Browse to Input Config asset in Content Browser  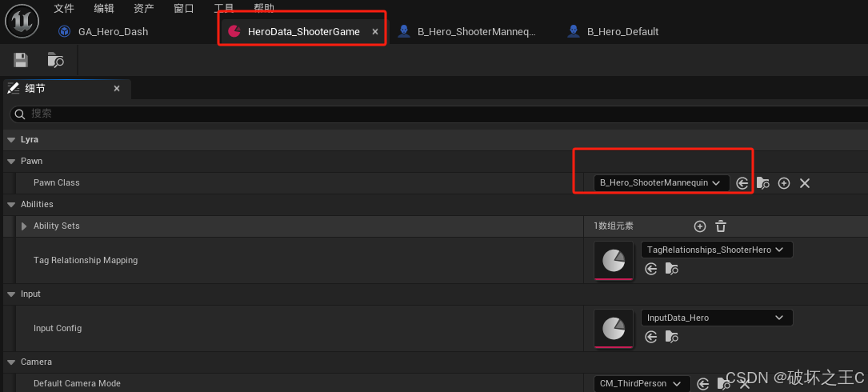672,337
